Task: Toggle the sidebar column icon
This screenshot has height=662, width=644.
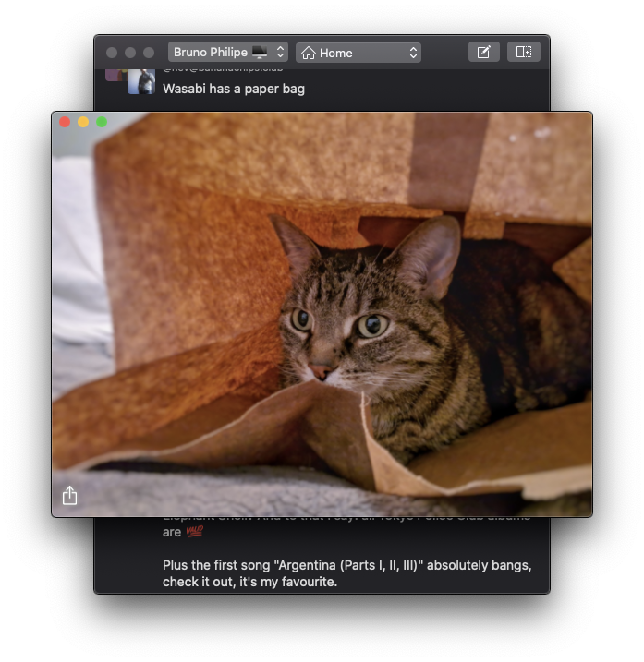Action: click(524, 52)
